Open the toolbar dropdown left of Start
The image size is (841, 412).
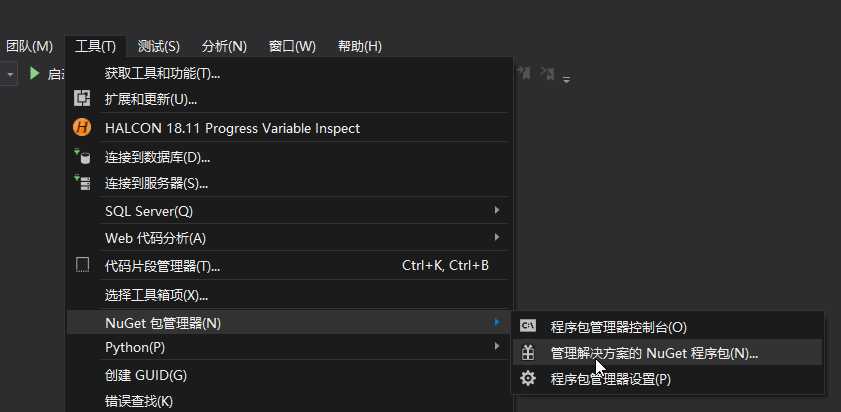click(x=9, y=74)
